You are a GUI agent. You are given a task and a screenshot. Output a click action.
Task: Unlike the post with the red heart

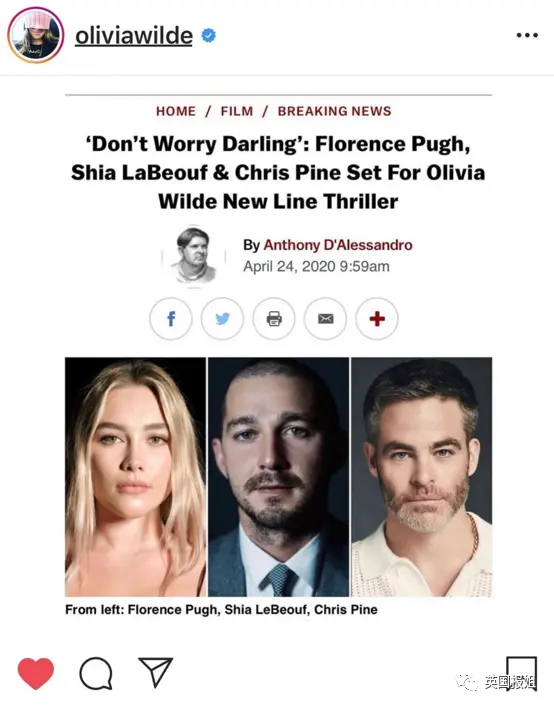[36, 673]
